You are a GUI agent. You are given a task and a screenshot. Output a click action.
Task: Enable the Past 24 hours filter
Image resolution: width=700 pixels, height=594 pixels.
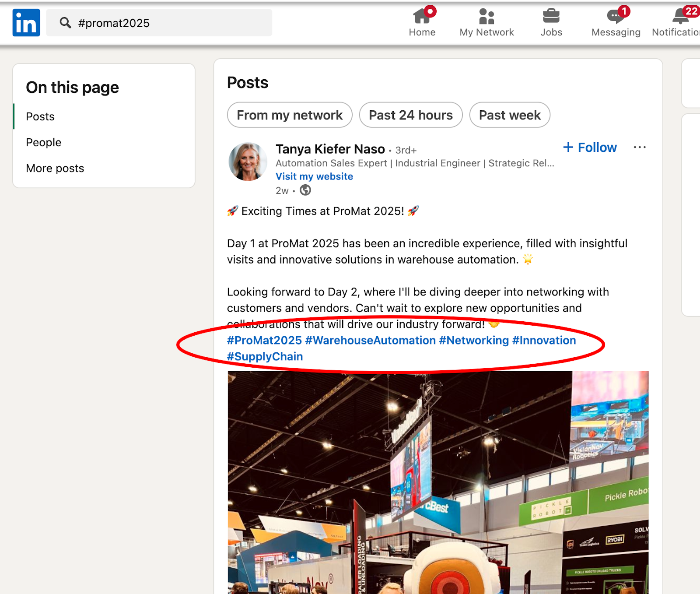pyautogui.click(x=410, y=115)
